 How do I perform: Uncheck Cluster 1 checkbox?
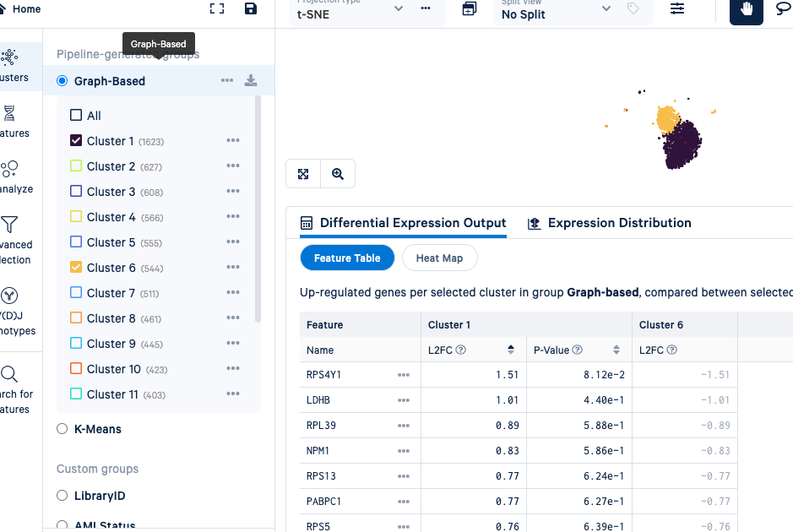(x=76, y=140)
